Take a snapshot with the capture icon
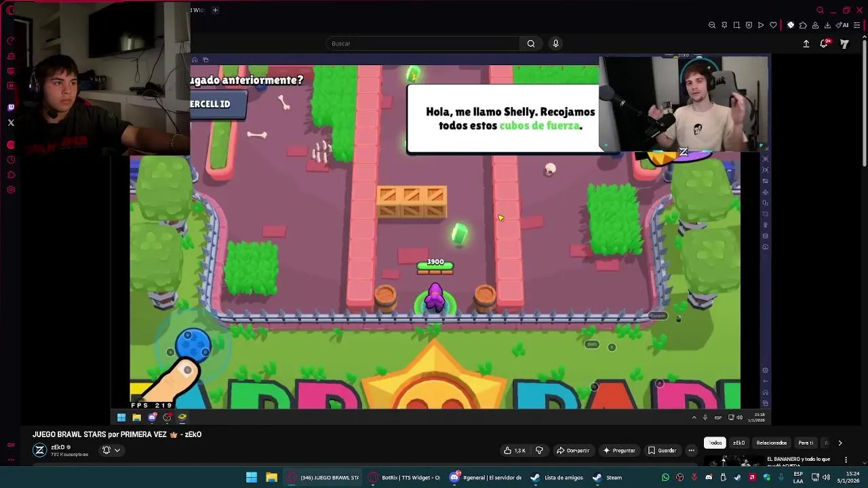Image resolution: width=868 pixels, height=488 pixels. [736, 25]
